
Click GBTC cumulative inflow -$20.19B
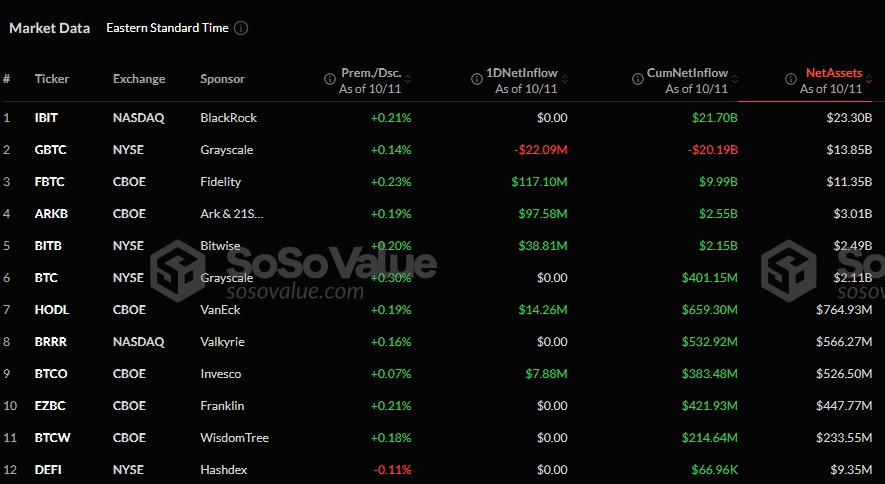click(x=712, y=150)
